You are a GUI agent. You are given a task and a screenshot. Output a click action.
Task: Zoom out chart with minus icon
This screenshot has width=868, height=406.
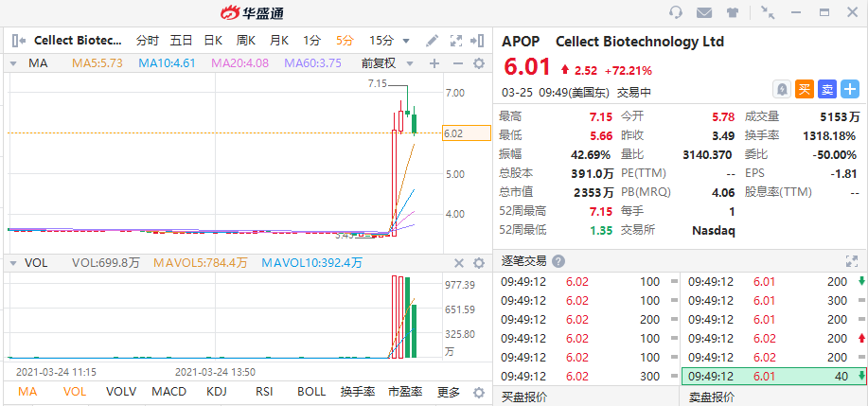(x=458, y=63)
